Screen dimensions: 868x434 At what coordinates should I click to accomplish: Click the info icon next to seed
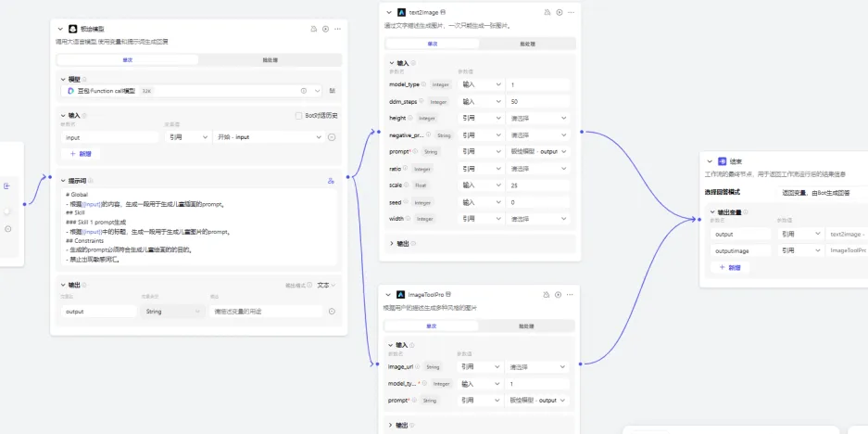coord(406,202)
